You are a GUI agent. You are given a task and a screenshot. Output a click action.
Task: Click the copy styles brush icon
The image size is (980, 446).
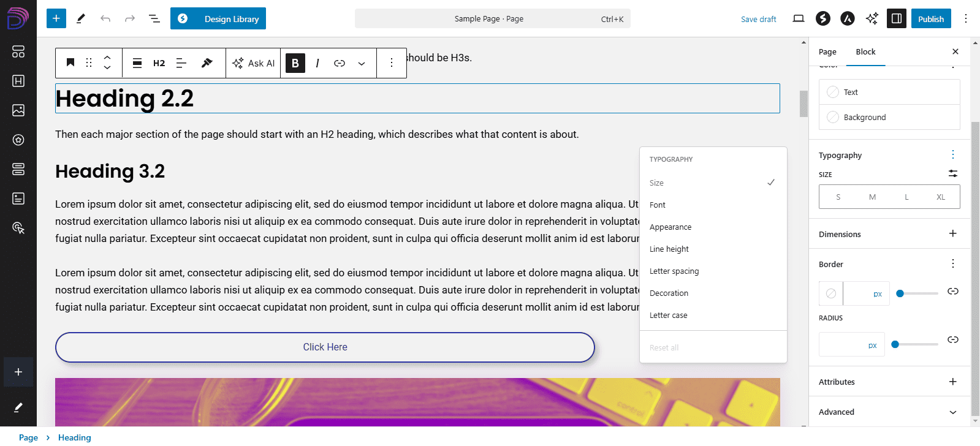point(207,63)
